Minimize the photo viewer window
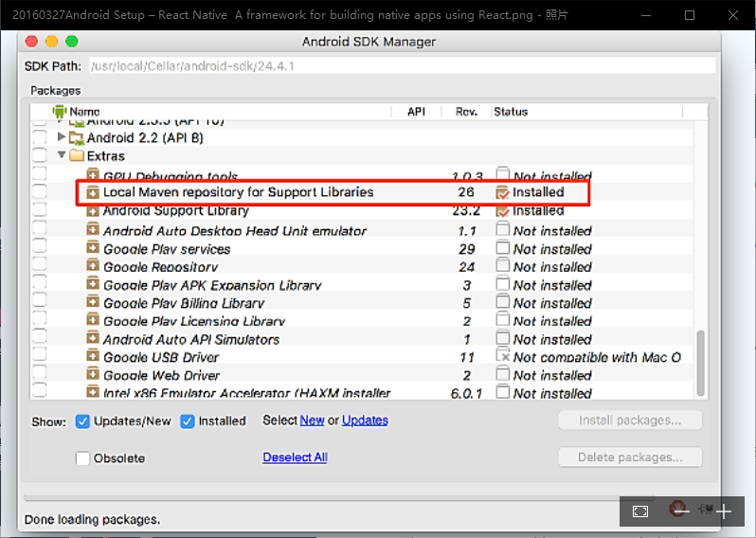 coord(646,15)
